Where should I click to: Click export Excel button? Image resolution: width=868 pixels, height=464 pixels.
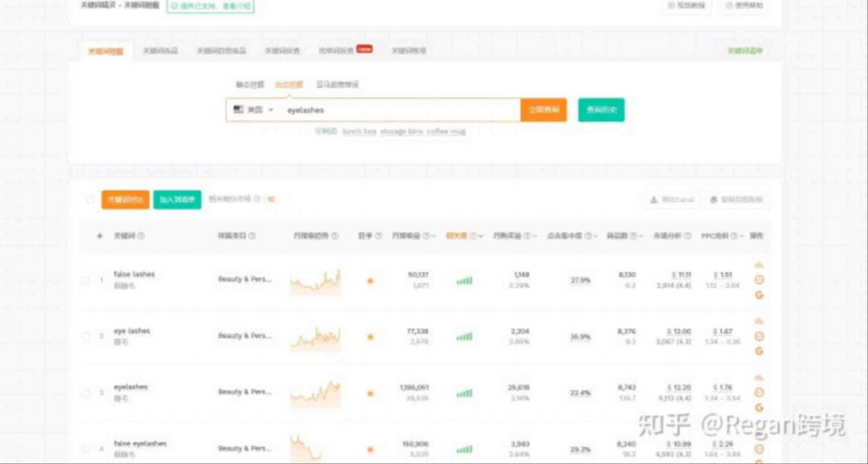[x=672, y=200]
